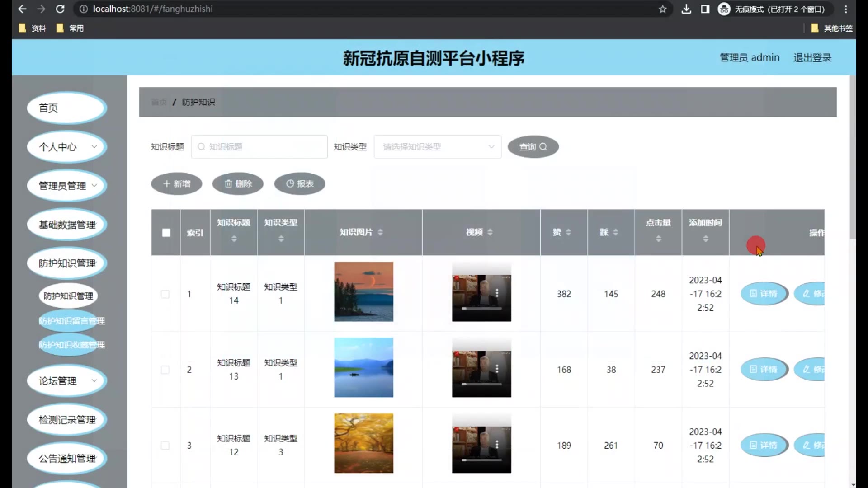
Task: Go back using browser back arrow
Action: [22, 9]
